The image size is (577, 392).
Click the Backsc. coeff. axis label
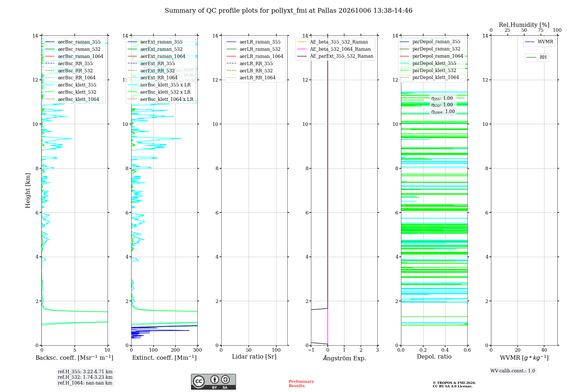74,358
